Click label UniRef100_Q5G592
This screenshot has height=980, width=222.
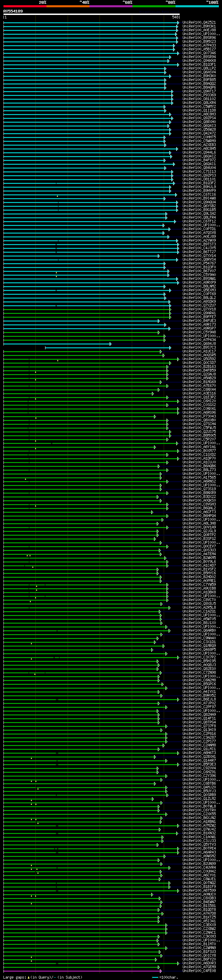199,359
